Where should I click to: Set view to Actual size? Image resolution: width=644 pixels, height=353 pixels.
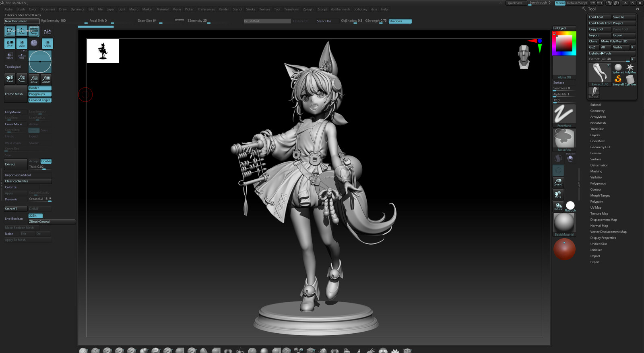pos(34,79)
